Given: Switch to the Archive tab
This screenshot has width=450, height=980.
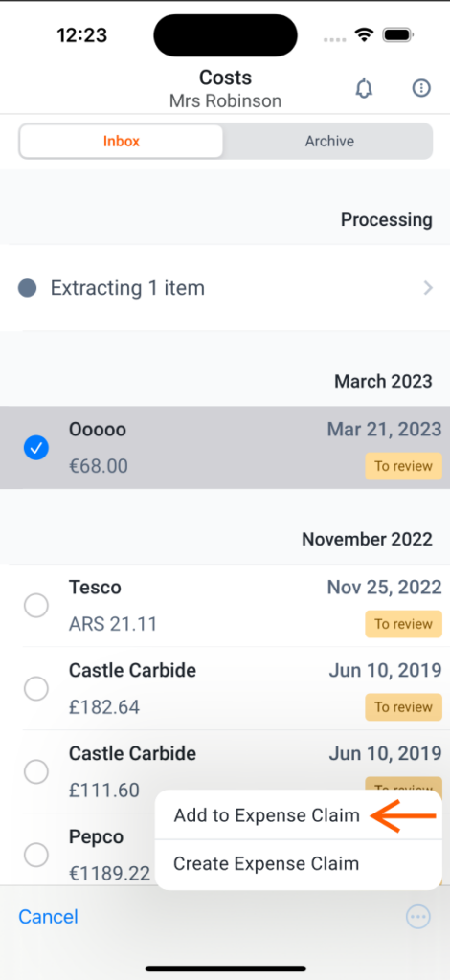Looking at the screenshot, I should point(329,142).
